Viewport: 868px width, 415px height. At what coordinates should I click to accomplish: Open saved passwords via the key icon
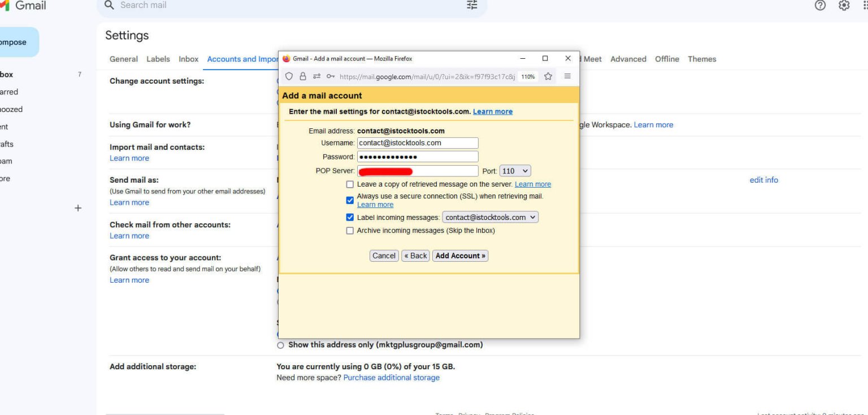[x=331, y=76]
